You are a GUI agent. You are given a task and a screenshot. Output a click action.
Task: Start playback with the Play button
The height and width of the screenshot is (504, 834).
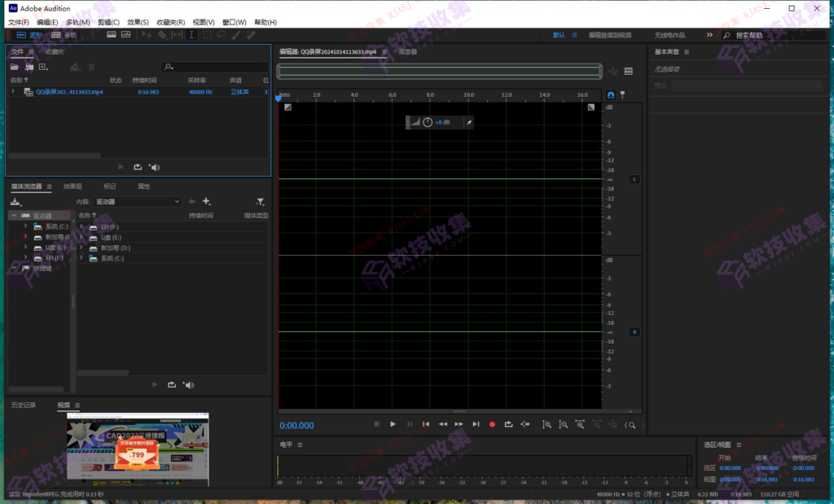pos(393,424)
